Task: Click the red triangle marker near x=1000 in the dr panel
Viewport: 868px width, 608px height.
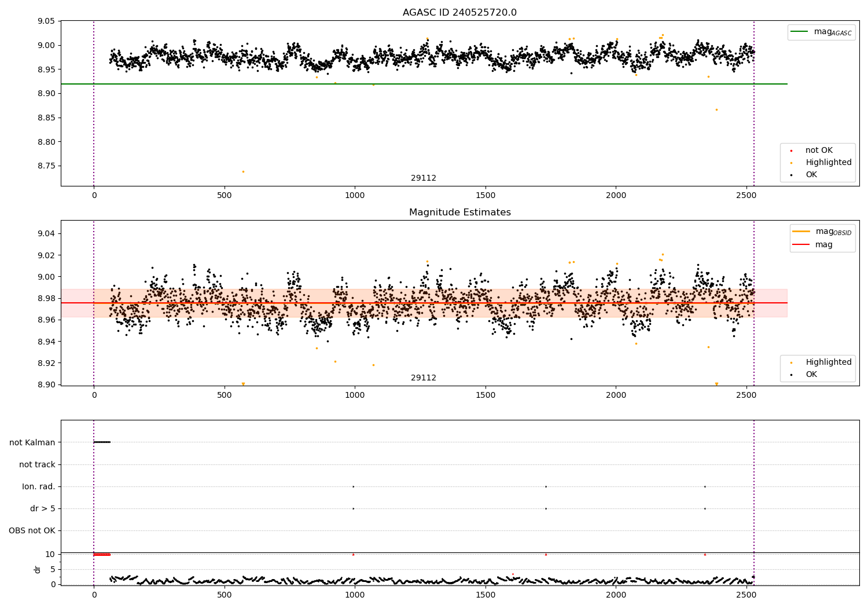Action: (x=353, y=554)
